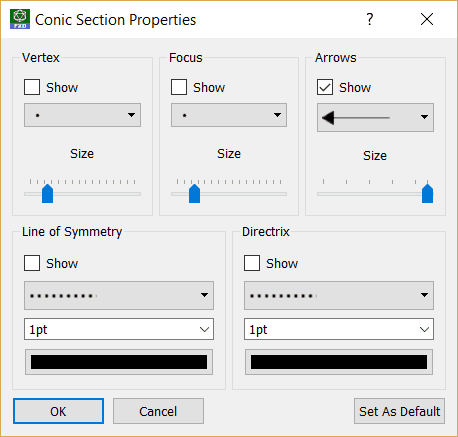The image size is (458, 437).
Task: Open Line of Symmetry 1pt thickness combo box
Action: click(119, 329)
